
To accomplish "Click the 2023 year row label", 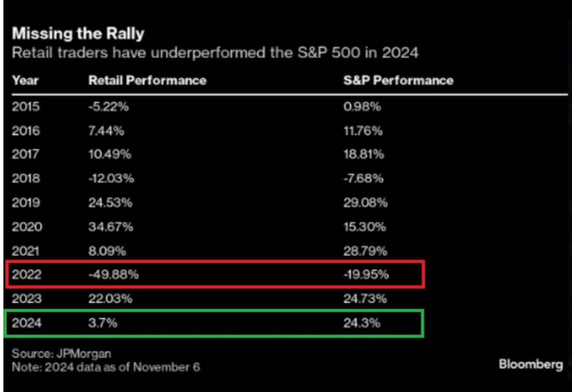I will tap(26, 299).
